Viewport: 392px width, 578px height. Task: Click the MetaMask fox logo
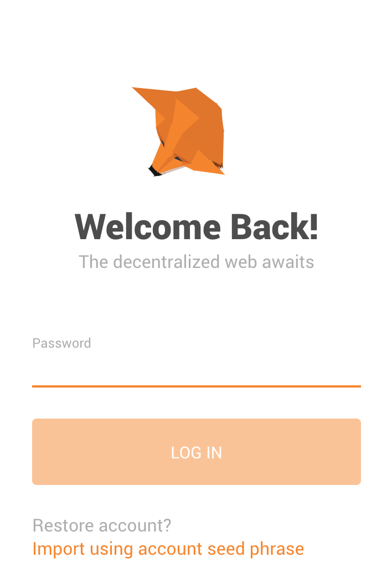178,132
